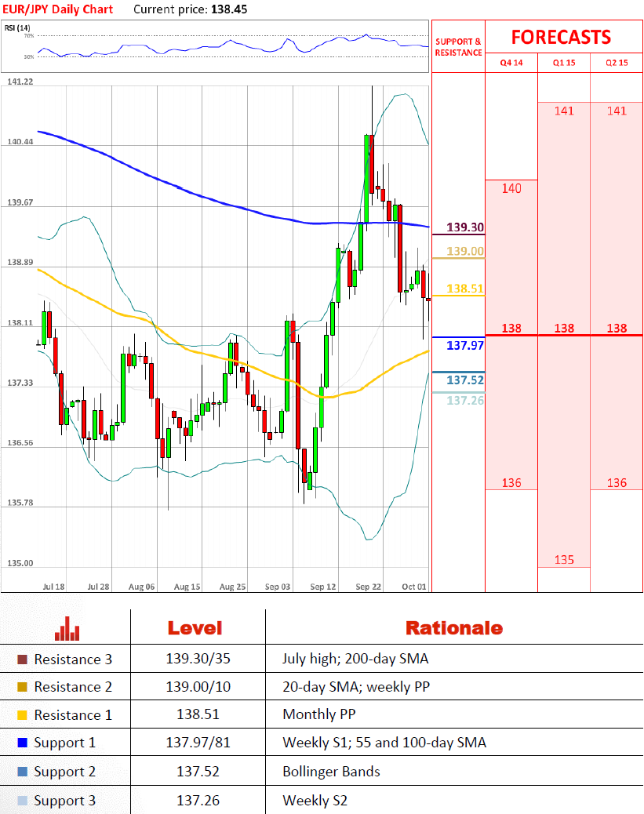Click the 'Support 1' row label

click(x=65, y=743)
